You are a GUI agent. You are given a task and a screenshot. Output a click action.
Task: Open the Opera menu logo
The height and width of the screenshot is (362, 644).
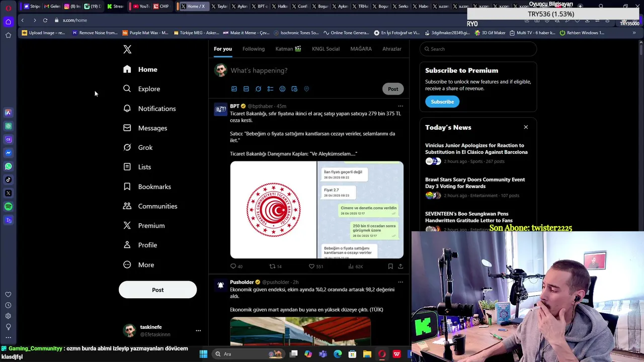8,8
